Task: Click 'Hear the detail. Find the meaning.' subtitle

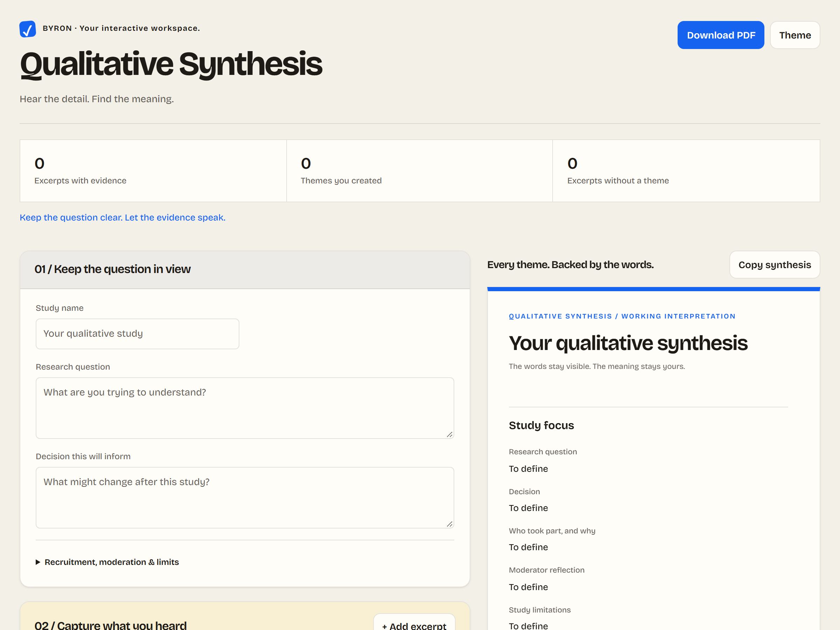Action: [97, 99]
